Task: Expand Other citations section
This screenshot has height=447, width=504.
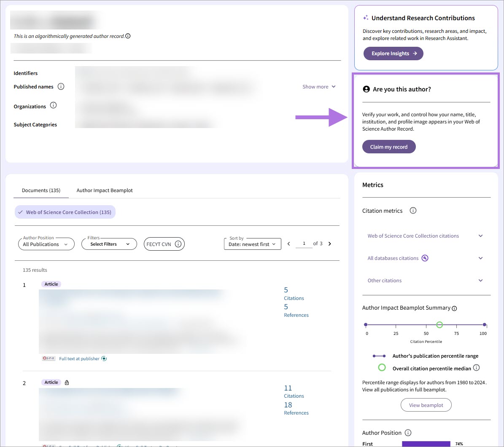Action: (x=425, y=280)
